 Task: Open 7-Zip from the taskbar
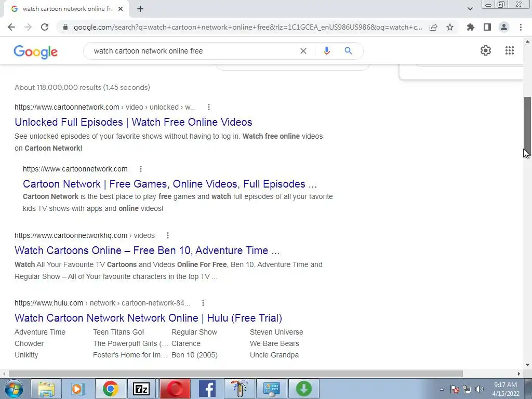click(x=141, y=389)
